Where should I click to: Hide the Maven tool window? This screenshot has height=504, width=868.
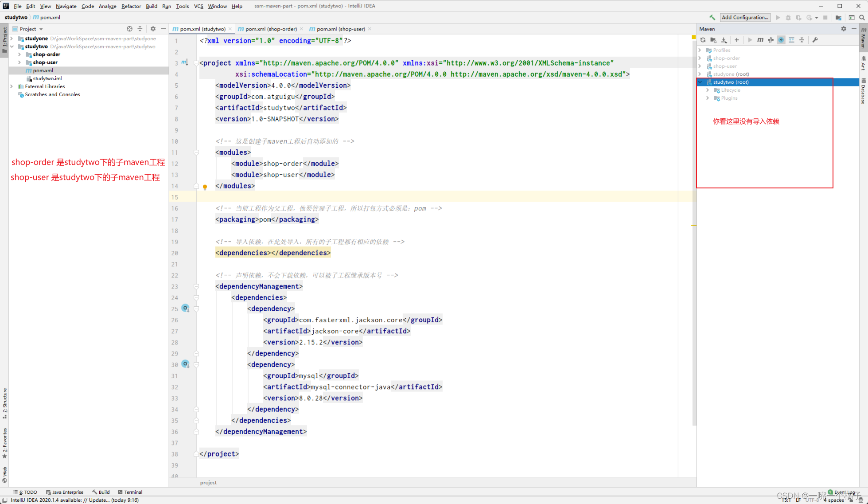pyautogui.click(x=854, y=29)
